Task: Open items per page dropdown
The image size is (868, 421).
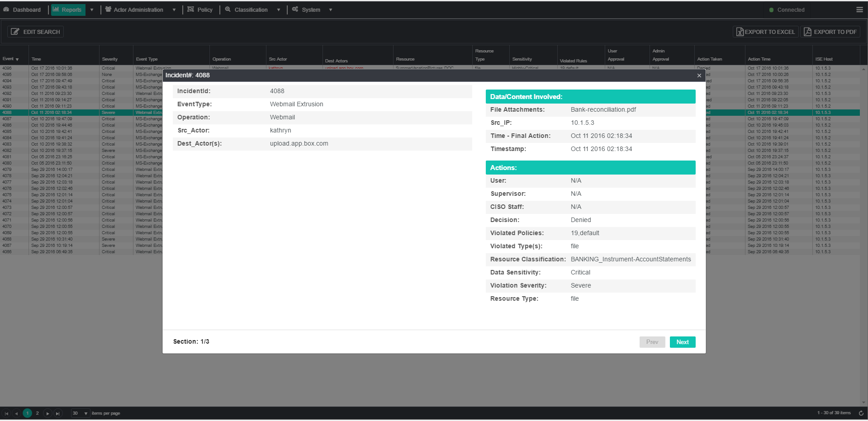Action: tap(80, 413)
